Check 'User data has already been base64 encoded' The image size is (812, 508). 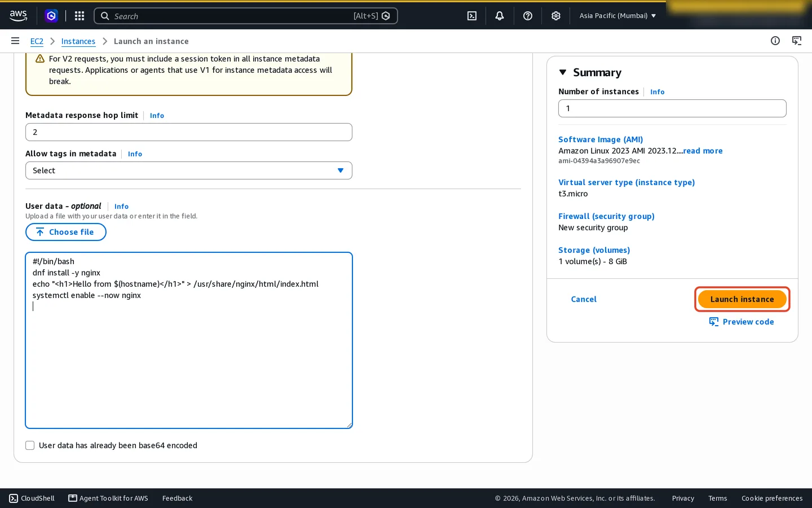[x=30, y=445]
